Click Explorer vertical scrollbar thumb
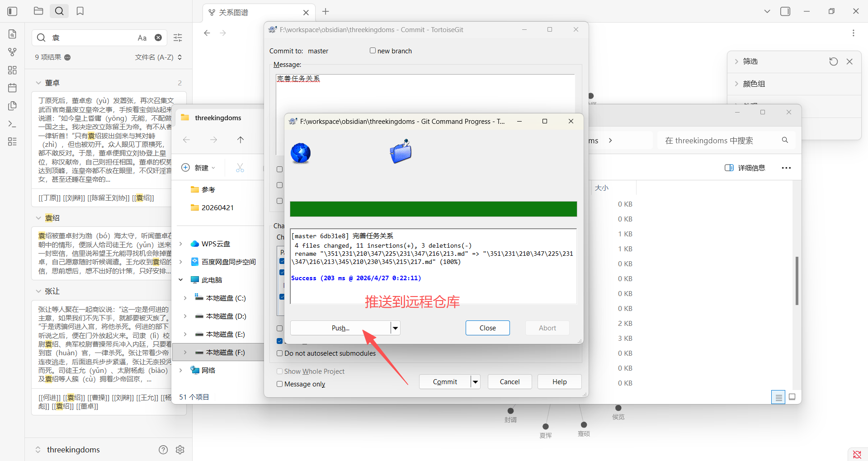Screen dimensions: 868x461 coord(797,281)
